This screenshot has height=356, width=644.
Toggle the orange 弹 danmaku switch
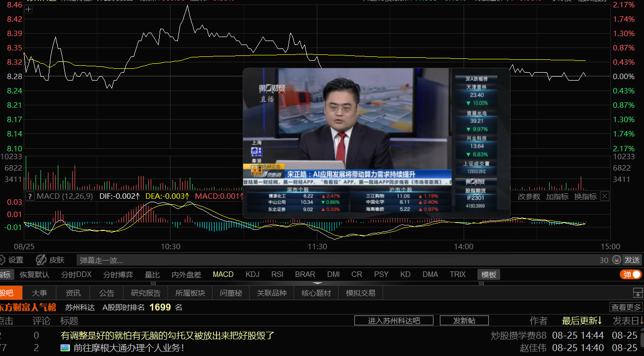coord(631,274)
